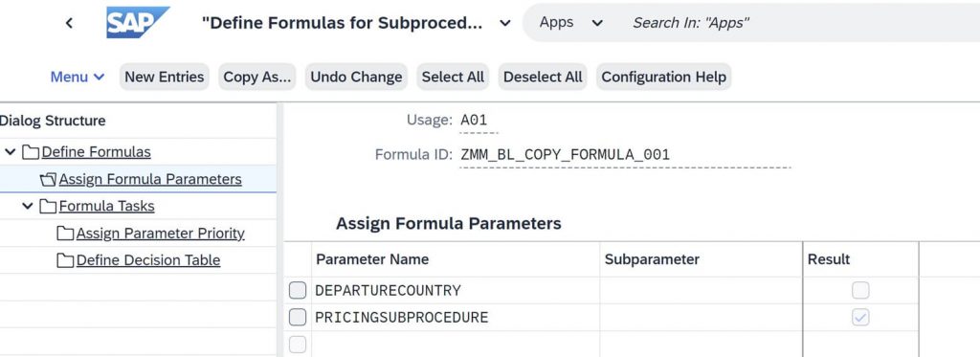Open the Apps search scope dropdown
The height and width of the screenshot is (357, 980).
(571, 23)
